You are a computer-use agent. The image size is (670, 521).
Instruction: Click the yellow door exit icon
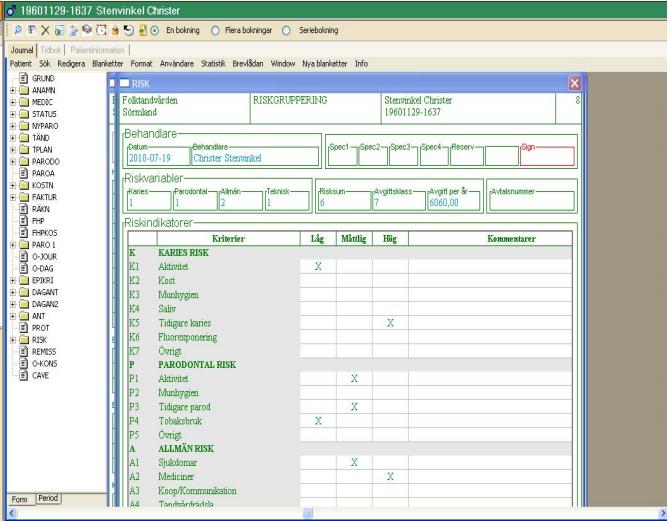tap(143, 30)
